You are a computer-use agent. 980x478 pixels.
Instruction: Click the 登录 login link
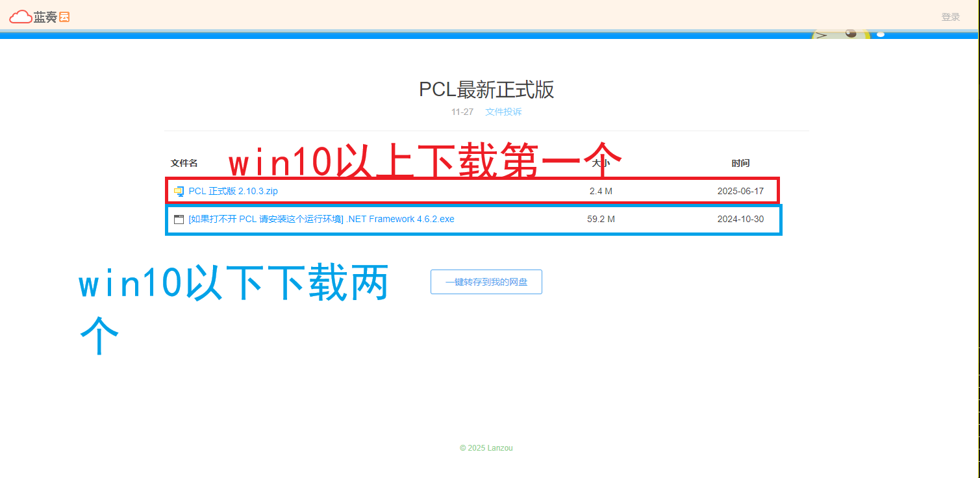point(950,17)
